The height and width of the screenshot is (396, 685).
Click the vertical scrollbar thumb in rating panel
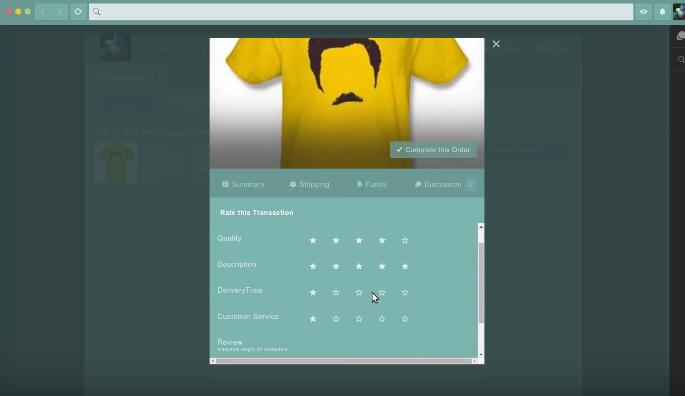point(481,283)
